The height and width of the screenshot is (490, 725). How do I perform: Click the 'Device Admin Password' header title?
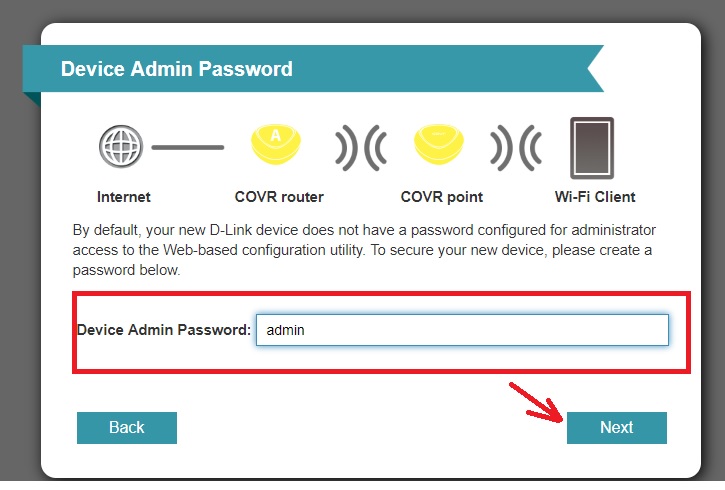tap(177, 69)
